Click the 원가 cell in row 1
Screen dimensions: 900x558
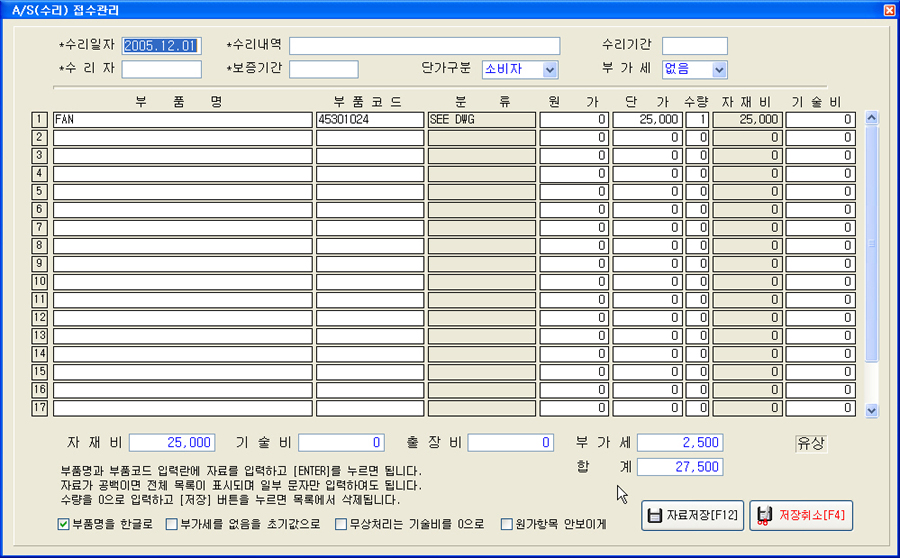[x=574, y=119]
